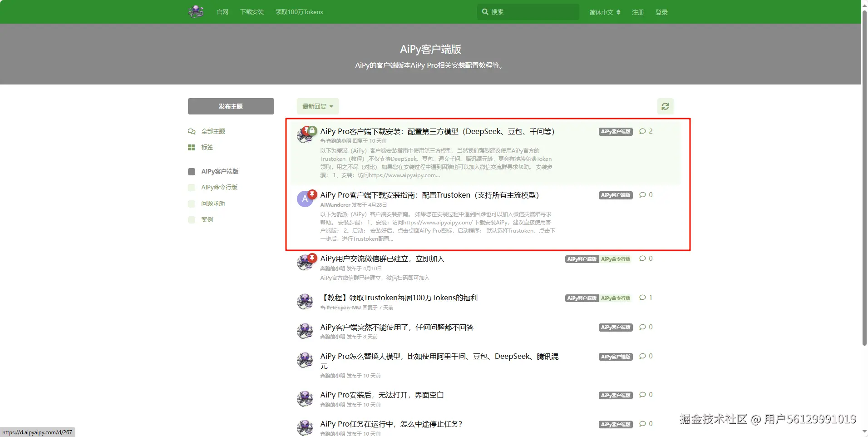The width and height of the screenshot is (868, 437).
Task: Click avatar beside AiPy Pro怎么替换大模型 post
Action: tap(305, 360)
